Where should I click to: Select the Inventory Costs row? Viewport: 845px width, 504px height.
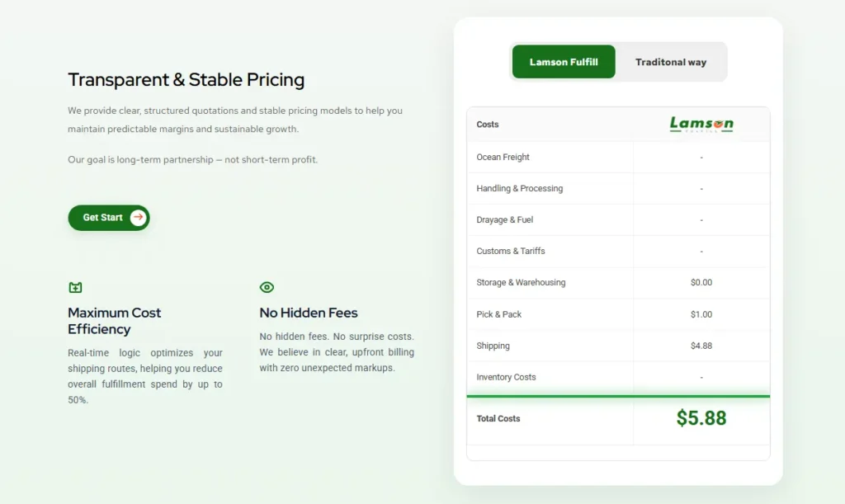coord(618,377)
